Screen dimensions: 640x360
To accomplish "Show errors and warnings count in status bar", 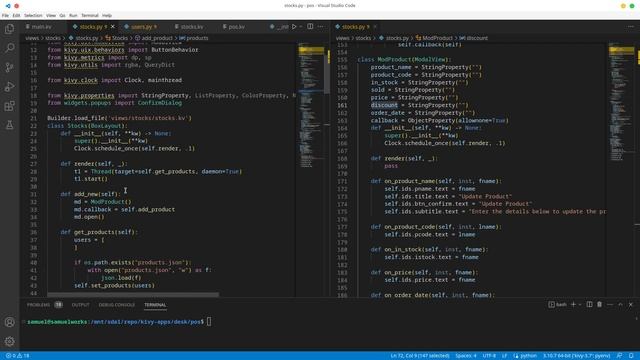I will tap(18, 356).
